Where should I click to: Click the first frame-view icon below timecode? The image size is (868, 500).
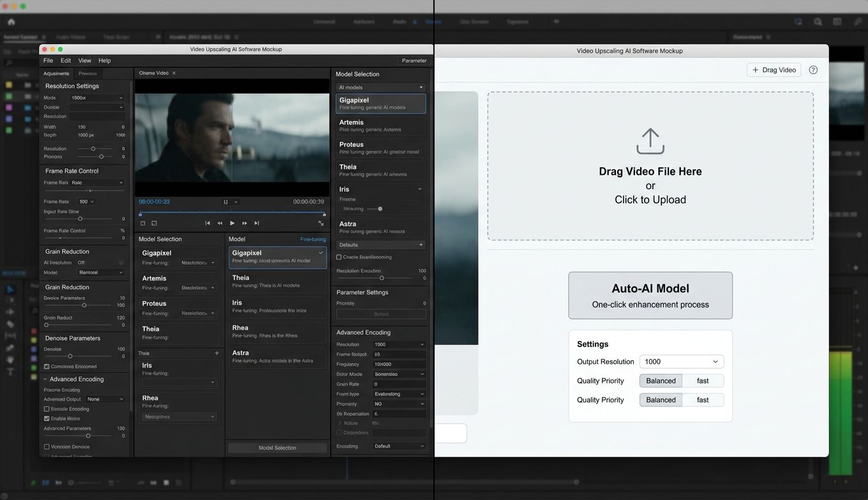143,223
